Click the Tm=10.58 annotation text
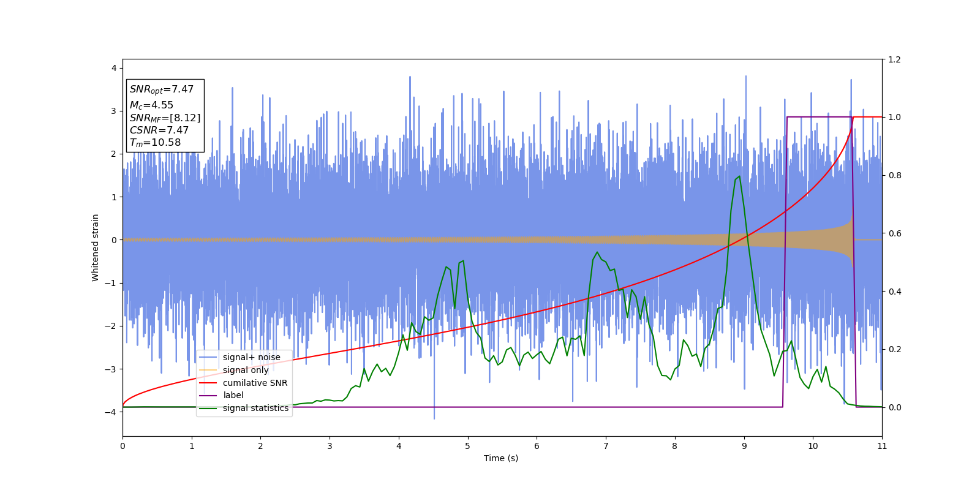Screen dimensions: 980x490 (155, 143)
